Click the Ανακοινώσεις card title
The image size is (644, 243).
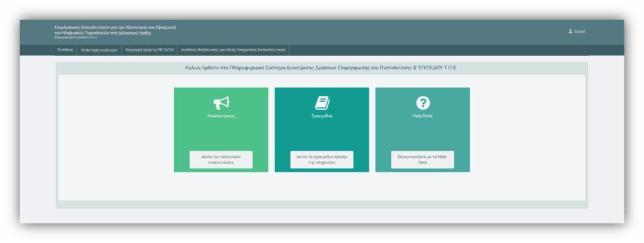tap(221, 116)
